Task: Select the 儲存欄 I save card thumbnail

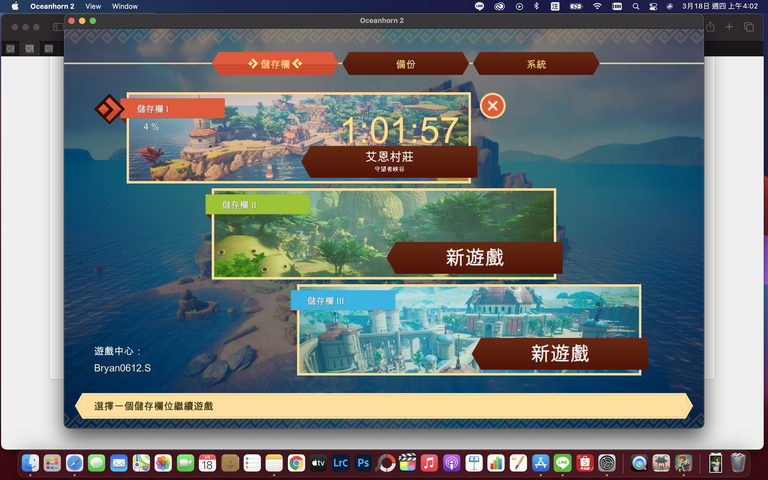Action: 299,138
